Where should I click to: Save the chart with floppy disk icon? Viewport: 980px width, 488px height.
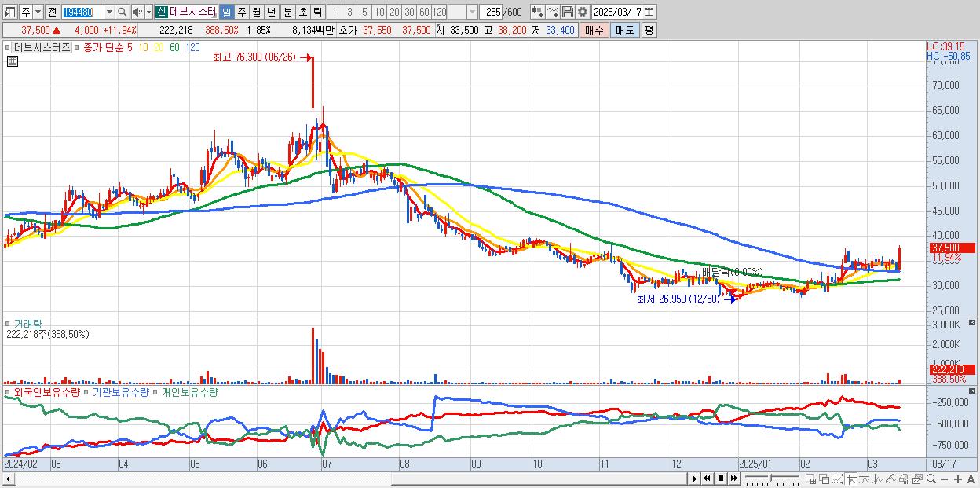click(568, 12)
